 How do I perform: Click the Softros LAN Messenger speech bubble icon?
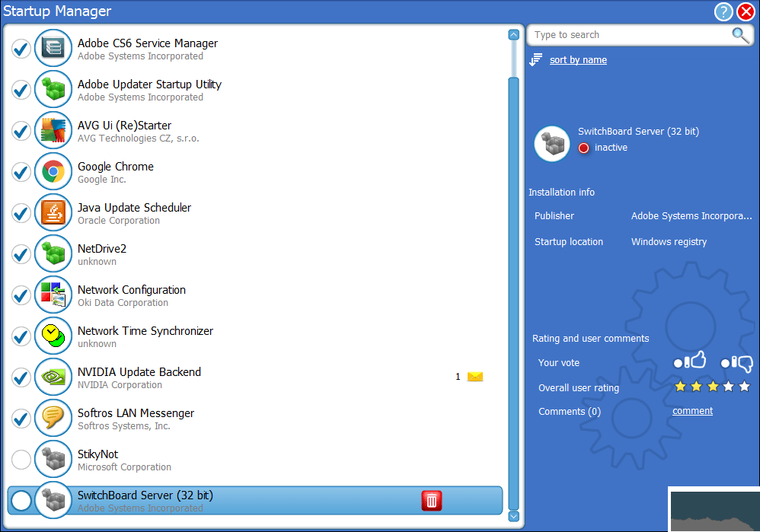point(53,418)
